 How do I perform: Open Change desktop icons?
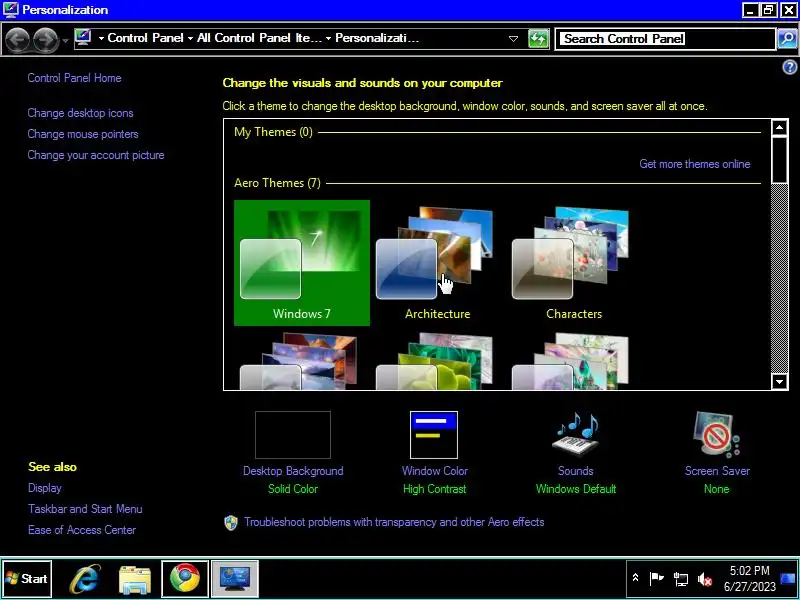coord(81,113)
